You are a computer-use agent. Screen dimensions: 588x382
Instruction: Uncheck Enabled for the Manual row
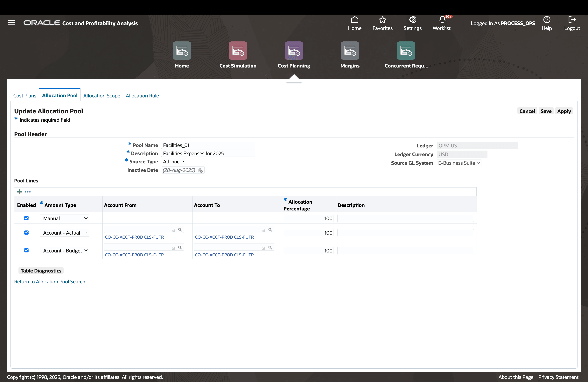point(26,218)
